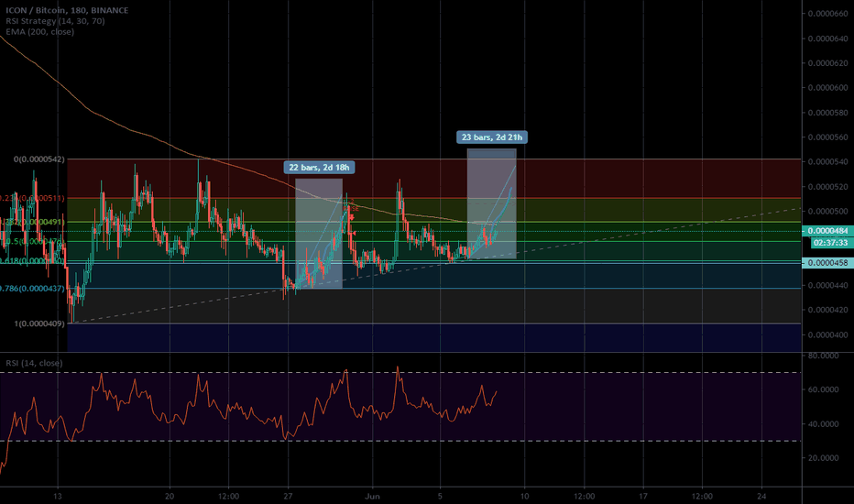Click price axis label 0.0000620
854x504 pixels.
click(827, 63)
